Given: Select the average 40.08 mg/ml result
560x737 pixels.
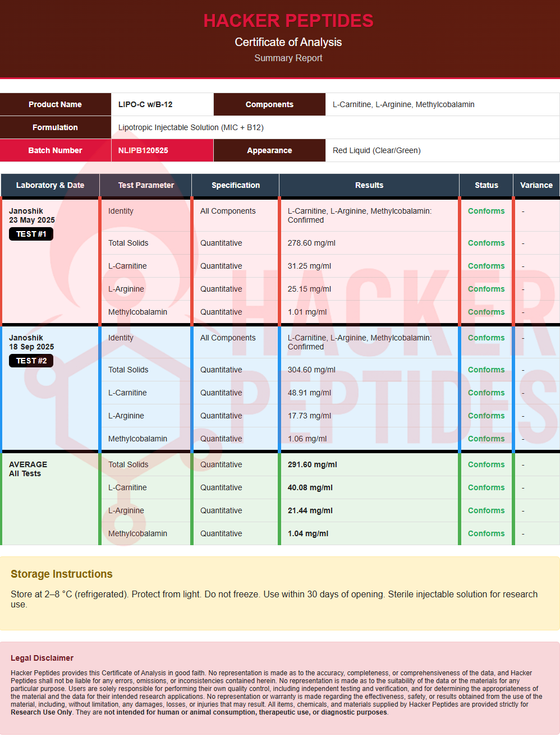Looking at the screenshot, I should [x=310, y=487].
